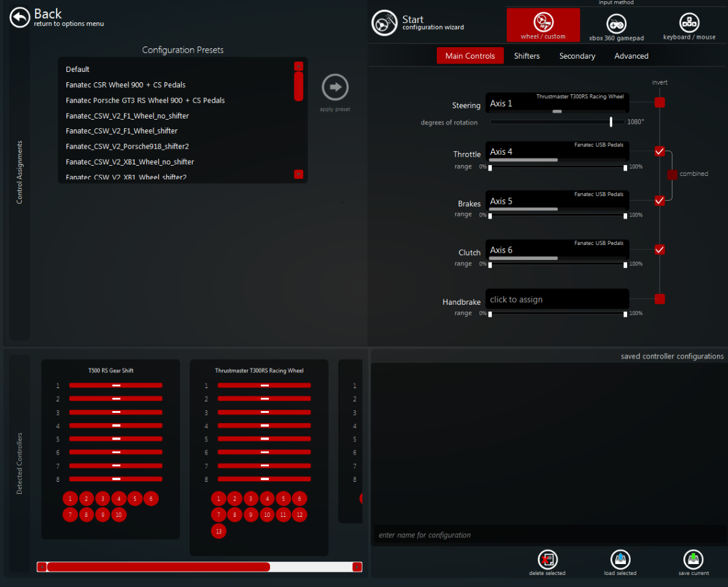Click Handbrake 'click to assign' box
Image resolution: width=728 pixels, height=587 pixels.
(x=557, y=299)
